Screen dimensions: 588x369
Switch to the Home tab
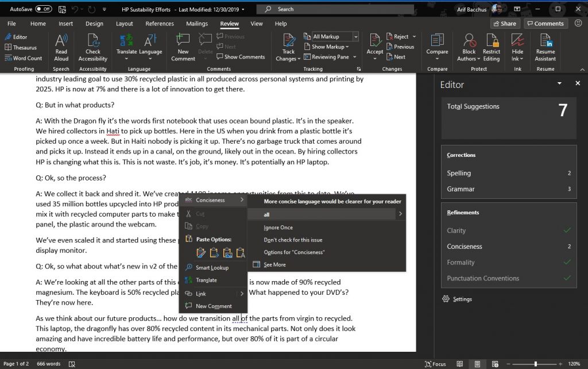pos(38,23)
